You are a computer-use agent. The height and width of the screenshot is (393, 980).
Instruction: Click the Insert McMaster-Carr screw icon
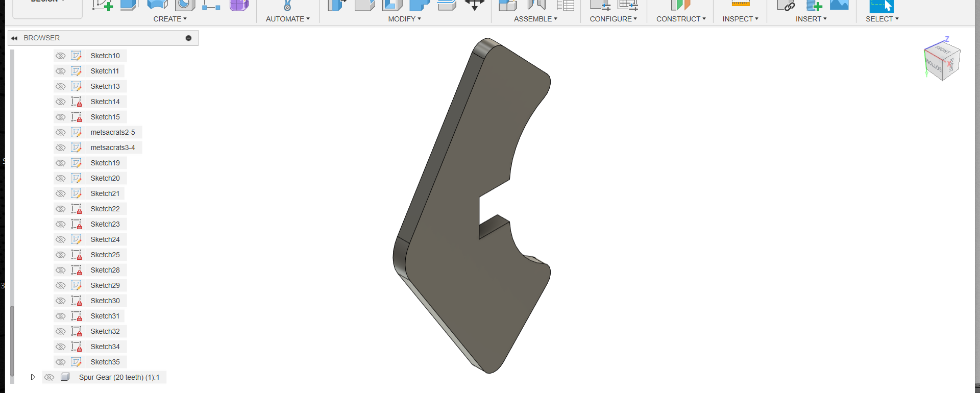click(814, 5)
